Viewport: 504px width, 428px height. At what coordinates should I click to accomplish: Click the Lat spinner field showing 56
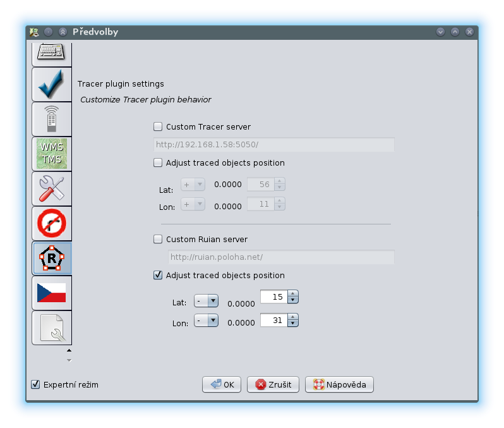261,185
